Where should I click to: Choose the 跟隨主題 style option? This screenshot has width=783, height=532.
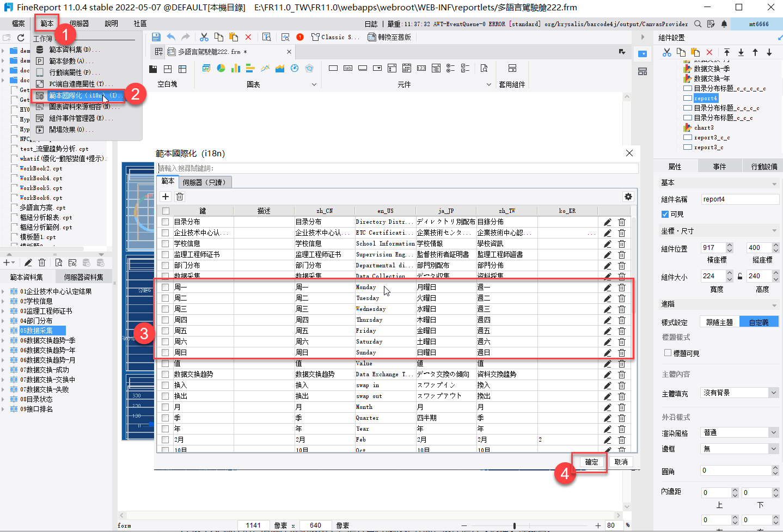click(x=719, y=322)
